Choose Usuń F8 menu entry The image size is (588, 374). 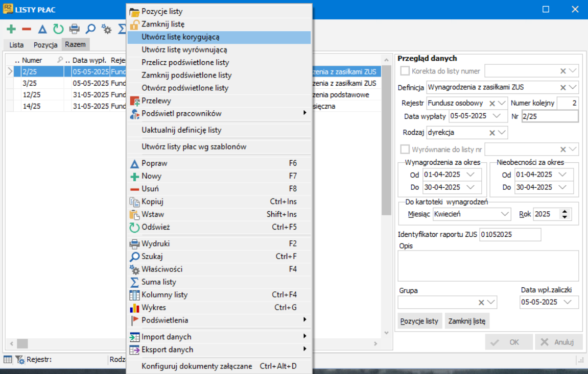[x=219, y=189]
